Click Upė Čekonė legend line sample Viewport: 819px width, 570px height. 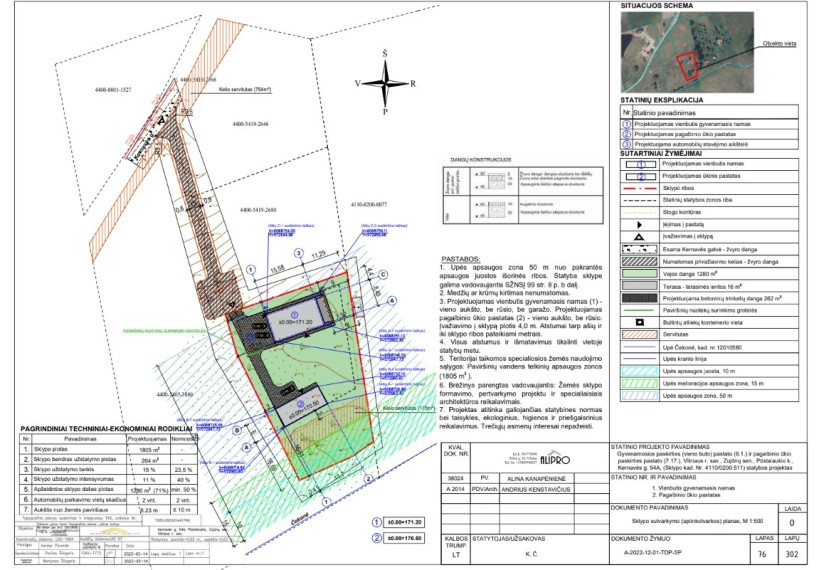639,347
